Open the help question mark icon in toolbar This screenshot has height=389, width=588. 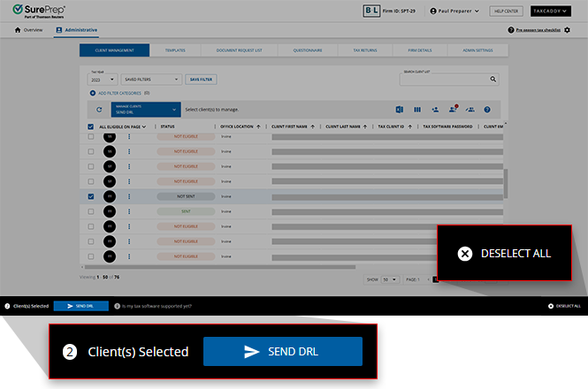[486, 110]
